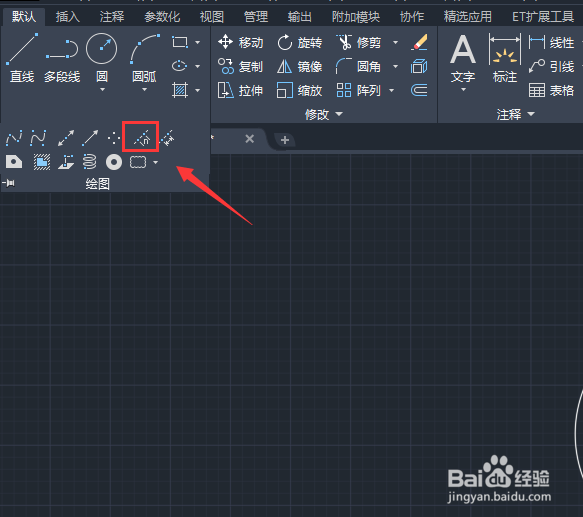Click the 复制 (Copy) button

coord(241,67)
